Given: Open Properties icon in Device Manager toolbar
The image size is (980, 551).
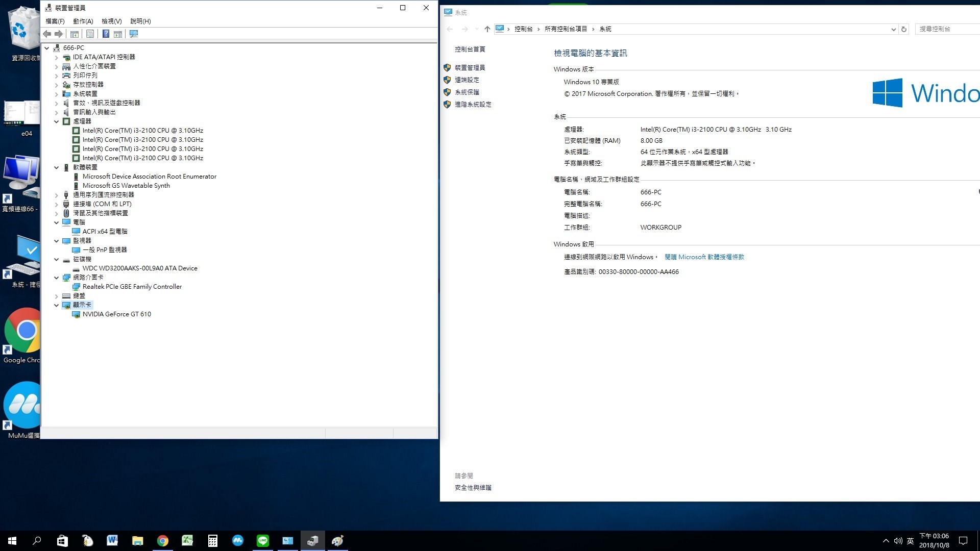Looking at the screenshot, I should [90, 34].
